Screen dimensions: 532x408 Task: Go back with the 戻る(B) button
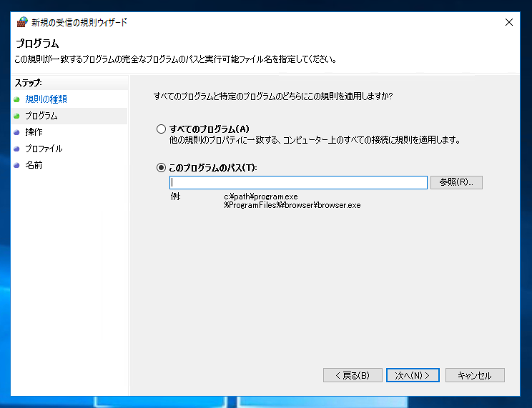[353, 375]
